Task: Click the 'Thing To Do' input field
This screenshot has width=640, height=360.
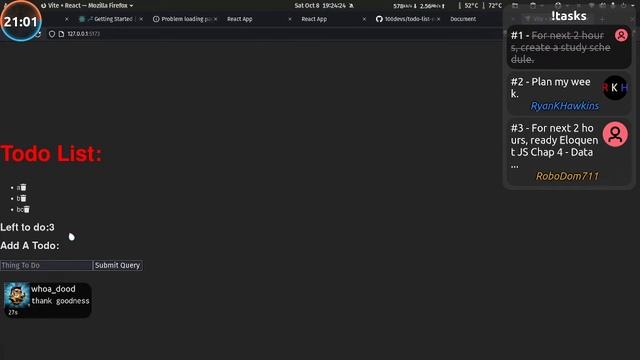Action: 46,265
